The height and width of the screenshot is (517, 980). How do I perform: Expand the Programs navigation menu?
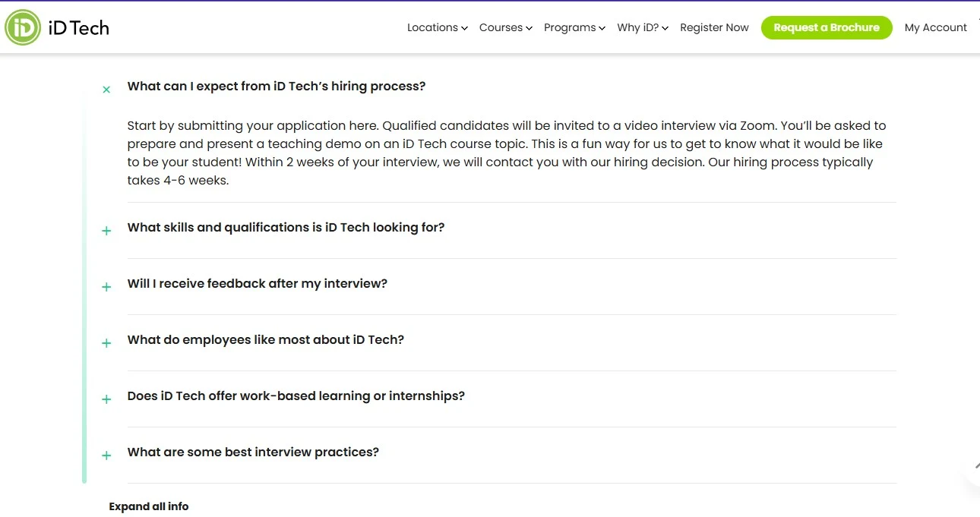[x=574, y=27]
